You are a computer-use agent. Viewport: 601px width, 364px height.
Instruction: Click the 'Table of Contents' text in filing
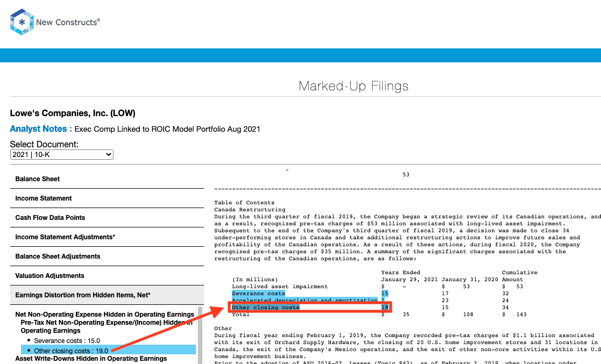[x=244, y=203]
